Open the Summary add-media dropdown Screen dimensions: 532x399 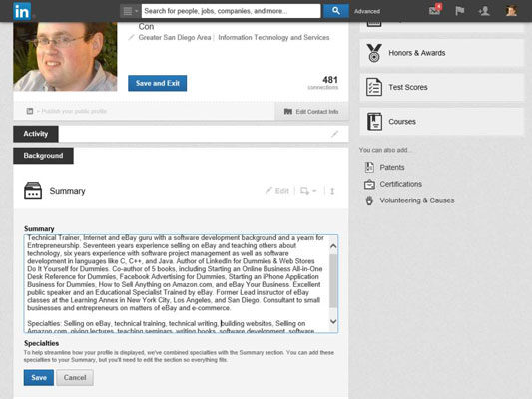click(308, 191)
